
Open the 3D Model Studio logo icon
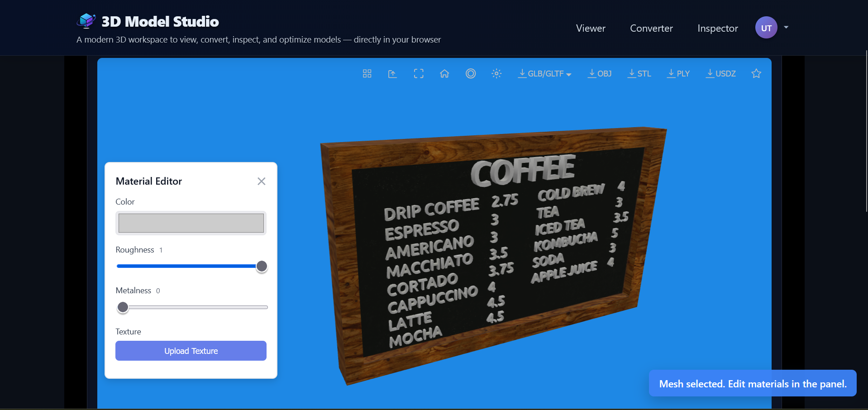point(86,20)
